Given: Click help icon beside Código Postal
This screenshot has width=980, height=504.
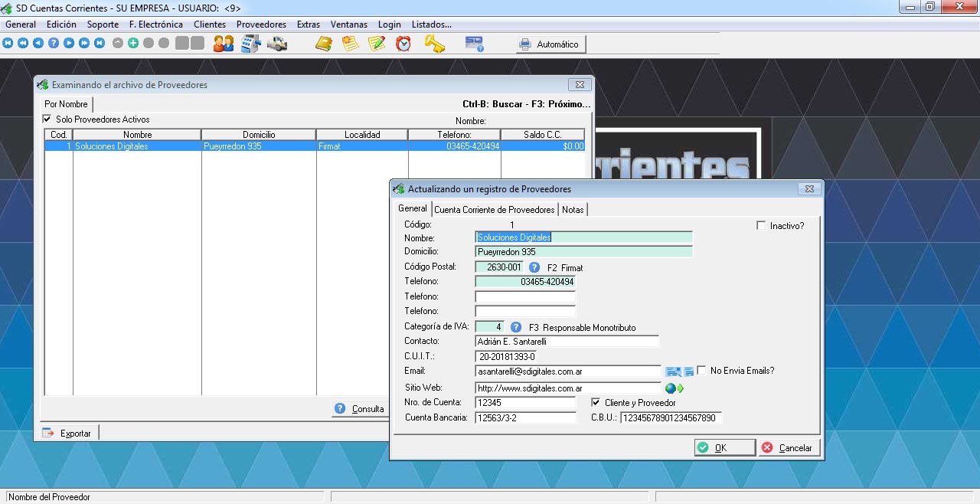Looking at the screenshot, I should click(x=534, y=267).
